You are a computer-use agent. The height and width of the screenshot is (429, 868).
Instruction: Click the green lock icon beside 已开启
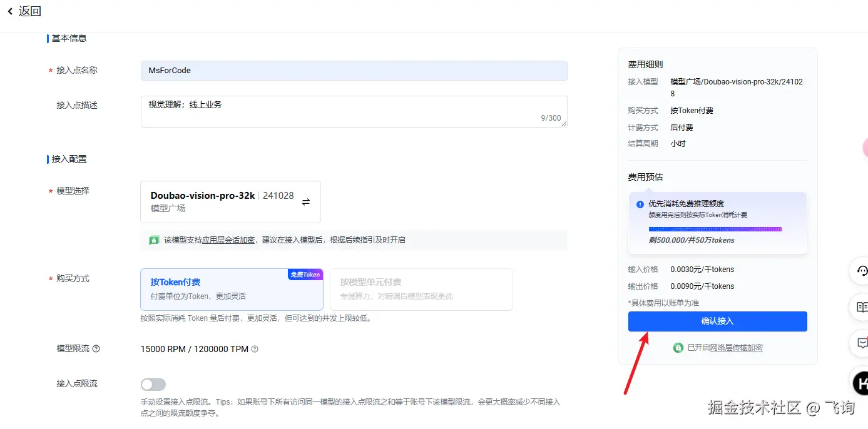point(678,348)
